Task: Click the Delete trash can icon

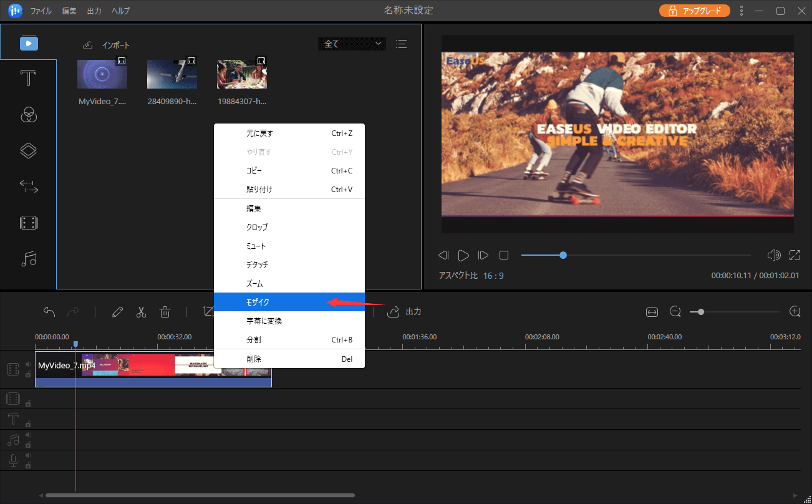Action: pyautogui.click(x=165, y=312)
